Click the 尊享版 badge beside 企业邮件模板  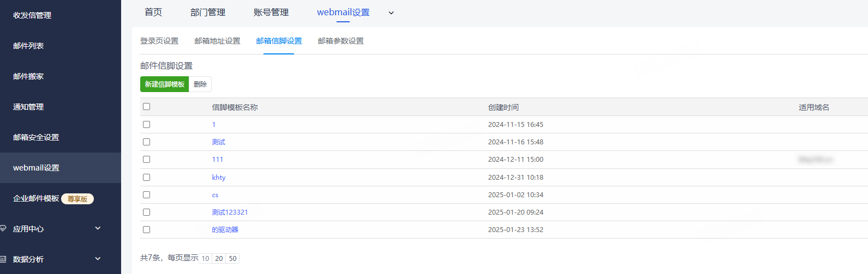point(77,199)
